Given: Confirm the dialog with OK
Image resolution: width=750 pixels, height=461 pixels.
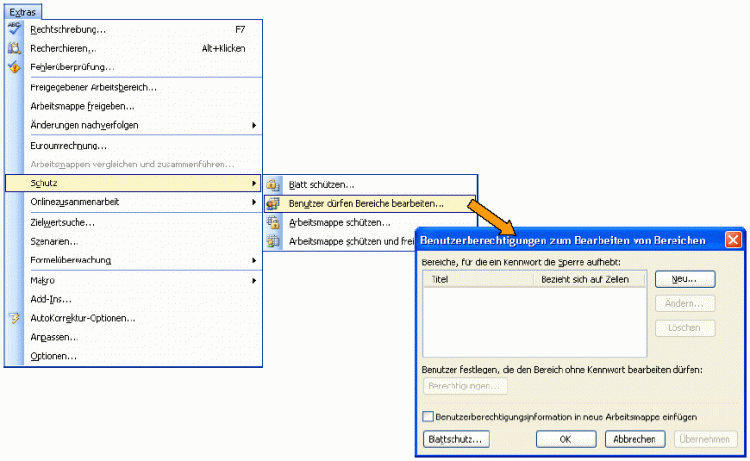Looking at the screenshot, I should pyautogui.click(x=565, y=439).
